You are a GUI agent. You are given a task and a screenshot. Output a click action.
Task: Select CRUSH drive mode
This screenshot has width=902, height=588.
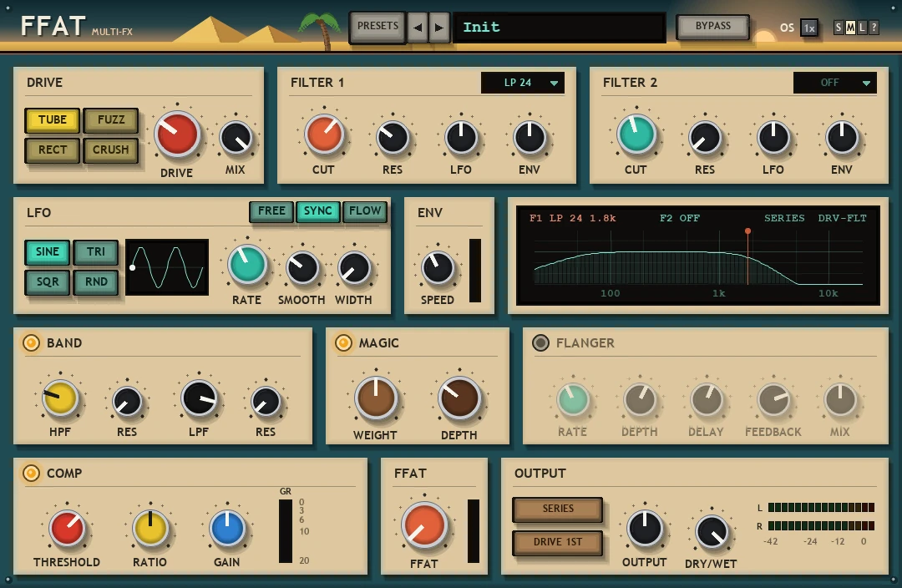[x=111, y=150]
